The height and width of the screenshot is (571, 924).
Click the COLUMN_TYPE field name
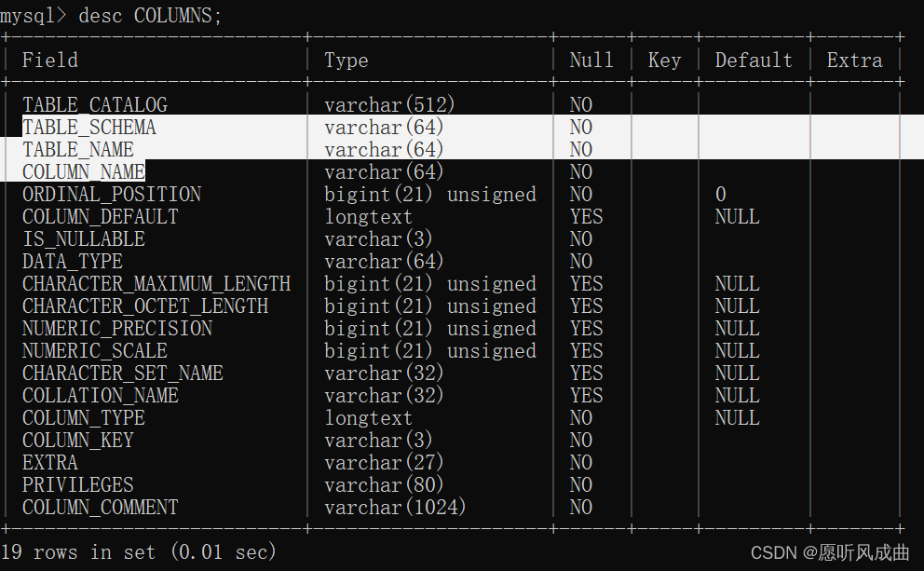pos(84,418)
